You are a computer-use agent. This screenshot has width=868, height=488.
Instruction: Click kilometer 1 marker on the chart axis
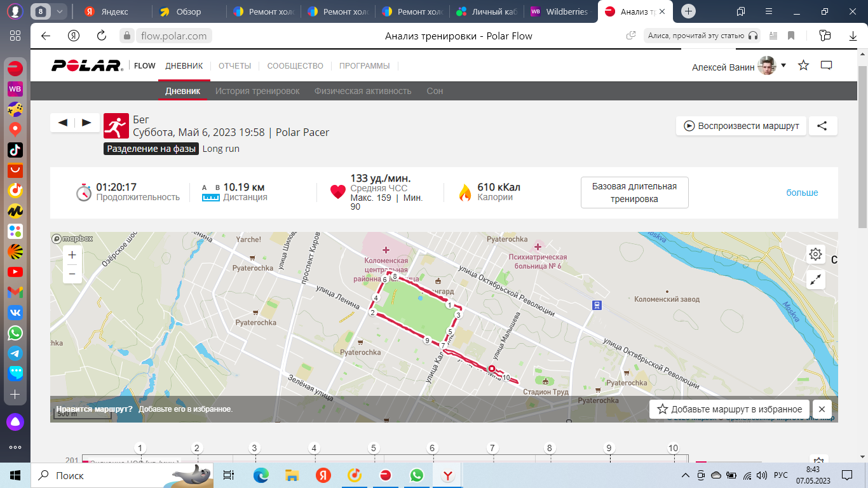(x=141, y=448)
